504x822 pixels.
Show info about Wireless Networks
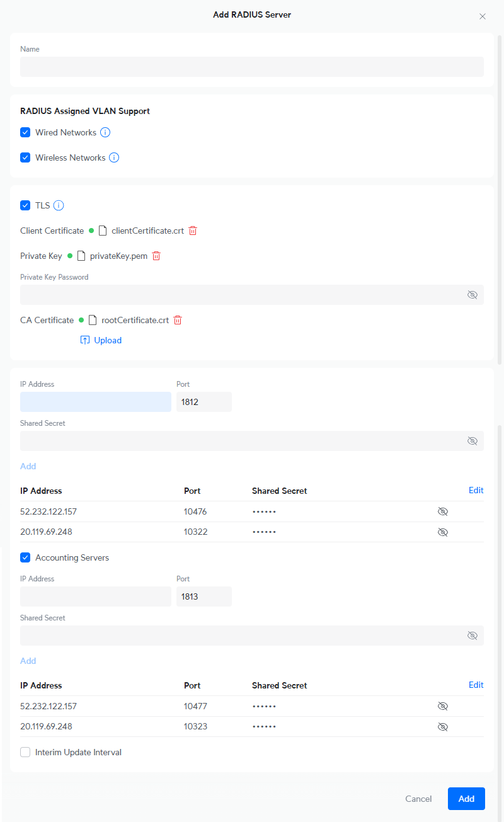click(114, 157)
